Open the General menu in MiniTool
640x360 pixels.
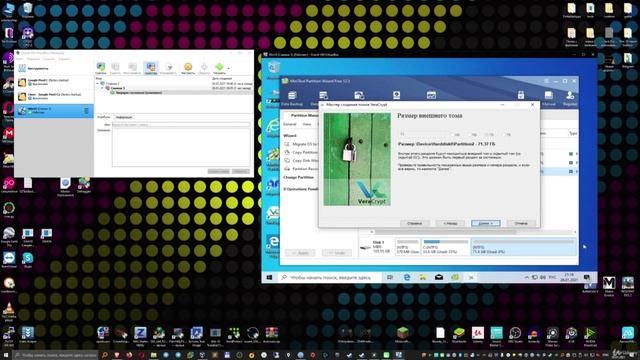click(x=290, y=124)
